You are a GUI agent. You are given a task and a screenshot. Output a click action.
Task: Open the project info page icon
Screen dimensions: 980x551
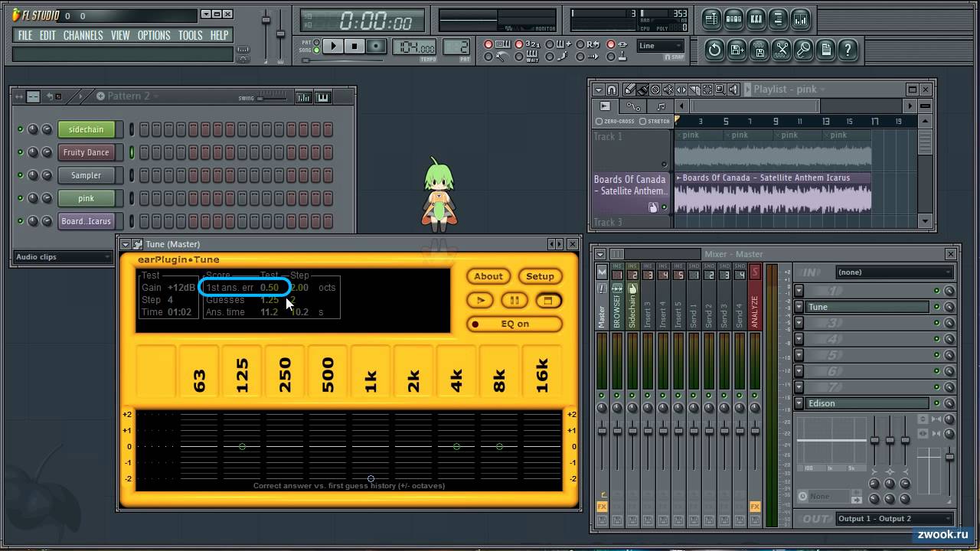click(825, 50)
